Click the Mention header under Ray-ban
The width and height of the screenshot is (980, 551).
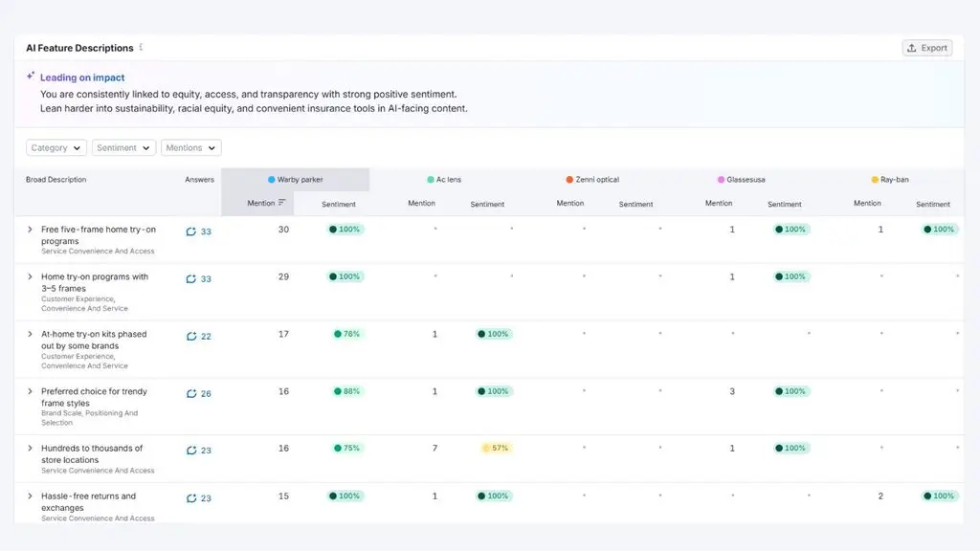coord(867,203)
